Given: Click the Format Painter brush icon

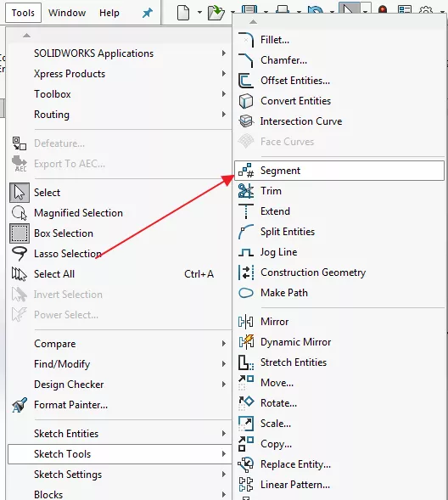Looking at the screenshot, I should [20, 405].
